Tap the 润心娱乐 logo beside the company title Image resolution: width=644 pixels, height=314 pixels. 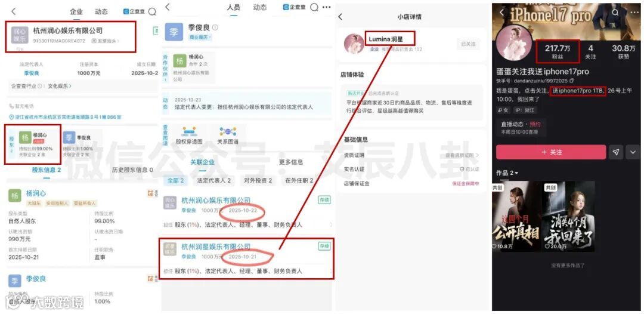click(x=19, y=35)
